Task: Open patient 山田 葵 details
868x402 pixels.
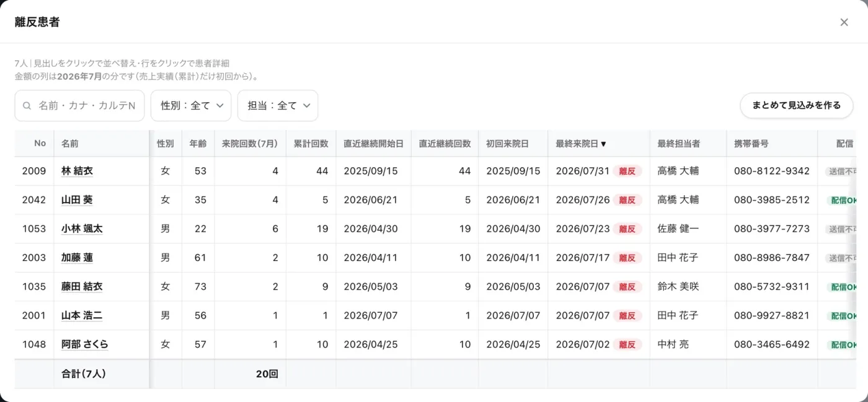Action: click(x=77, y=200)
